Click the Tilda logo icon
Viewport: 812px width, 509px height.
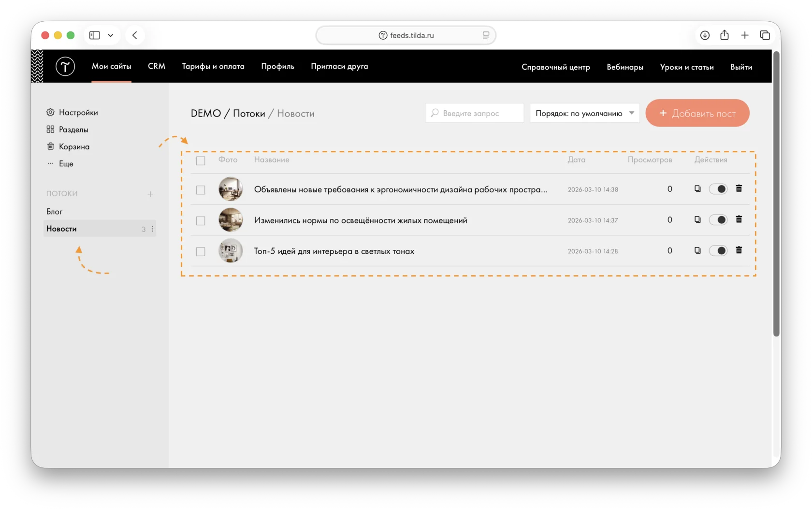tap(65, 66)
